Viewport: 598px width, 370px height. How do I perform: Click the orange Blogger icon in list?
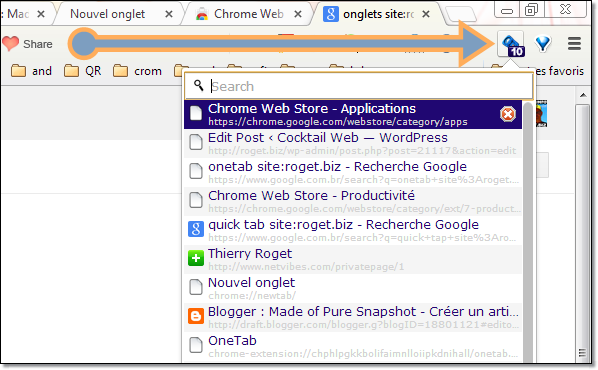[x=196, y=316]
